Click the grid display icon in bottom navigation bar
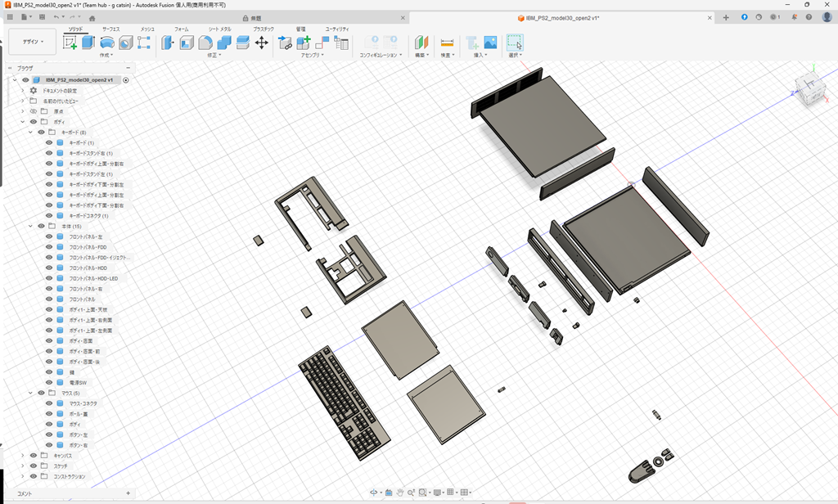The image size is (838, 504). point(449,493)
